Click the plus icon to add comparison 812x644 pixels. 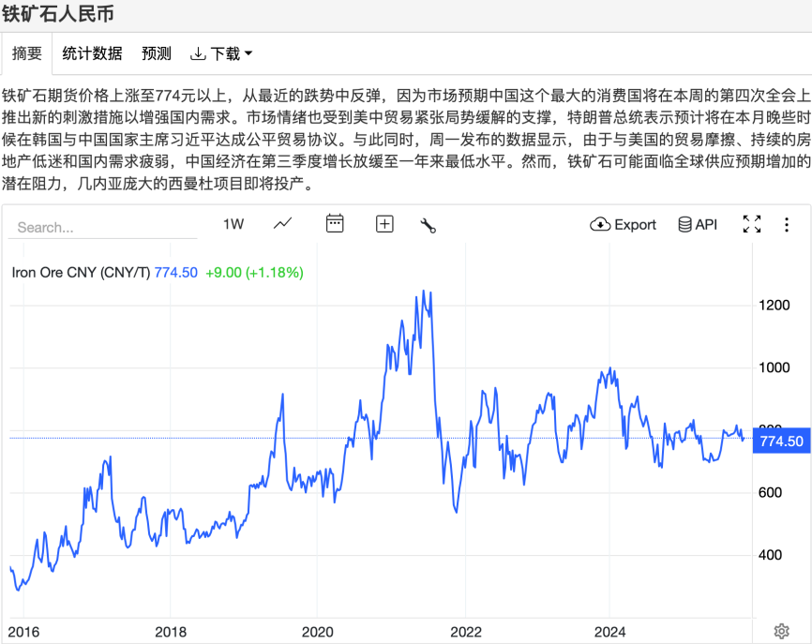(x=384, y=224)
